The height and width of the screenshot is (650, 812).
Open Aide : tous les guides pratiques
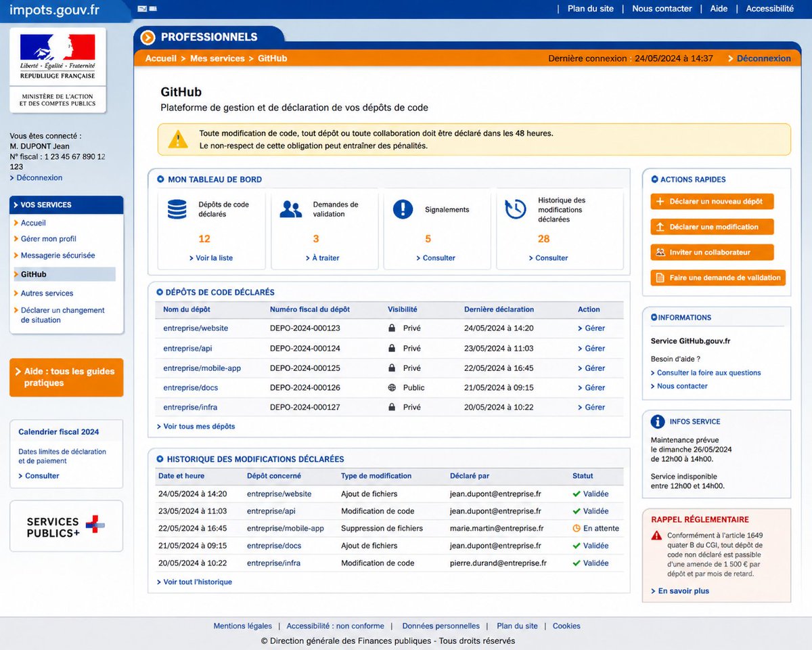pyautogui.click(x=66, y=377)
